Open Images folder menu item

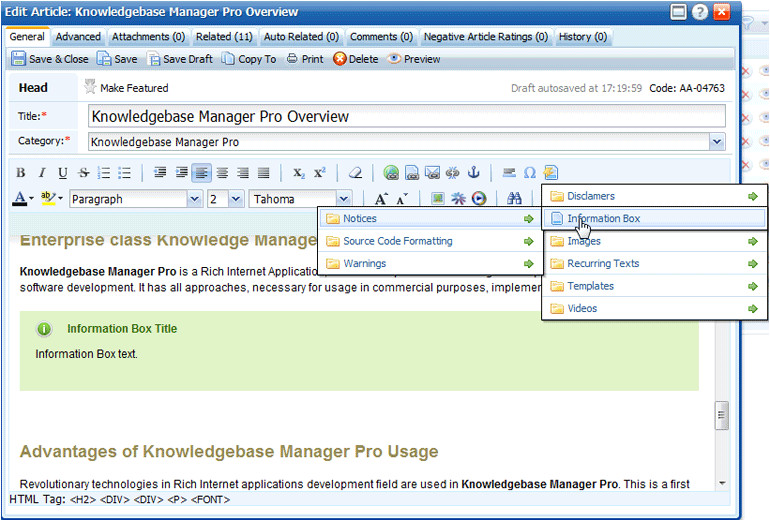click(654, 241)
